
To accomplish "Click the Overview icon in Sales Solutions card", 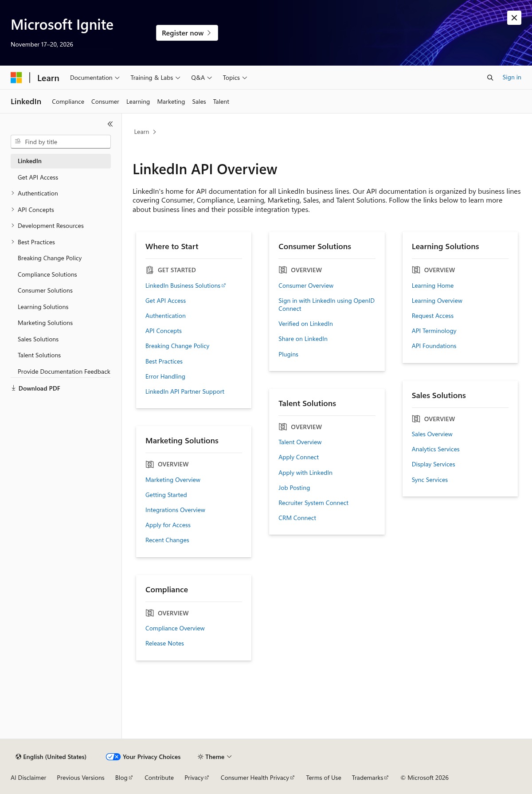I will point(416,419).
